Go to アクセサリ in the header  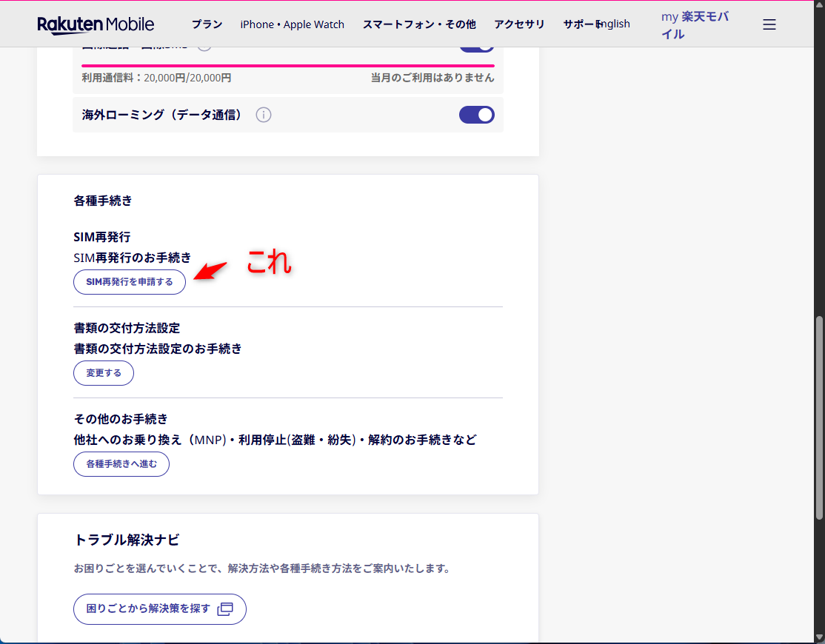tap(519, 24)
